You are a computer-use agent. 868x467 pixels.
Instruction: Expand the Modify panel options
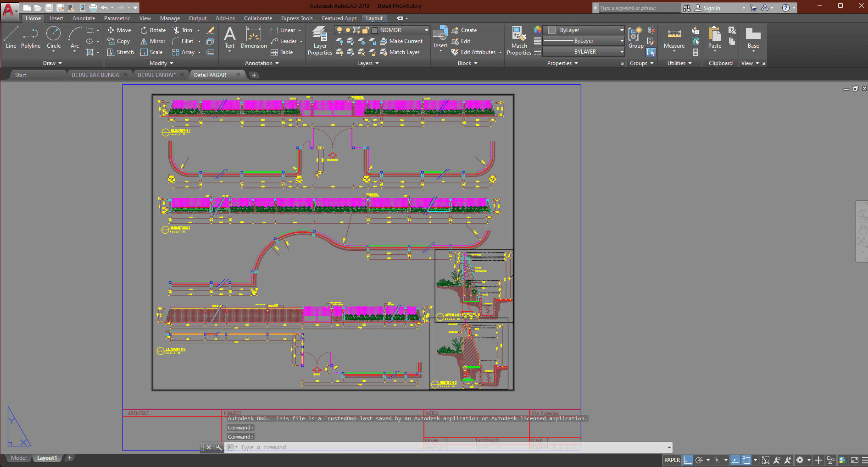(x=161, y=63)
